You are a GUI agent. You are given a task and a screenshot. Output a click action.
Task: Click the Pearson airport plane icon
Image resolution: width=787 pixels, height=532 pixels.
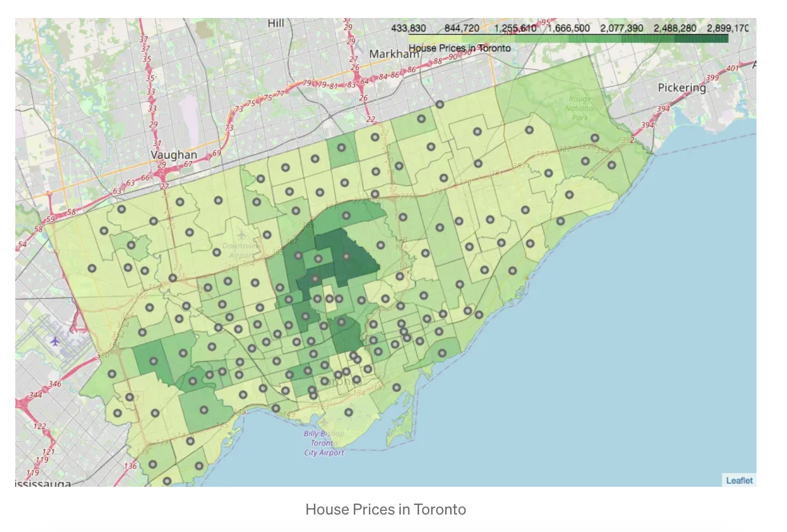click(55, 341)
